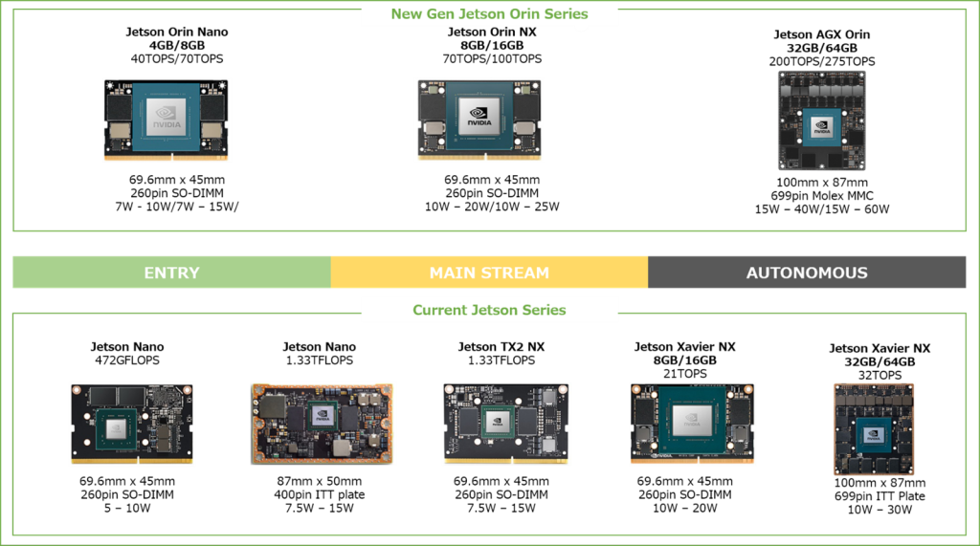Click the 21TOPS Jetson Xavier NX board image
This screenshot has width=980, height=546.
pyautogui.click(x=692, y=425)
